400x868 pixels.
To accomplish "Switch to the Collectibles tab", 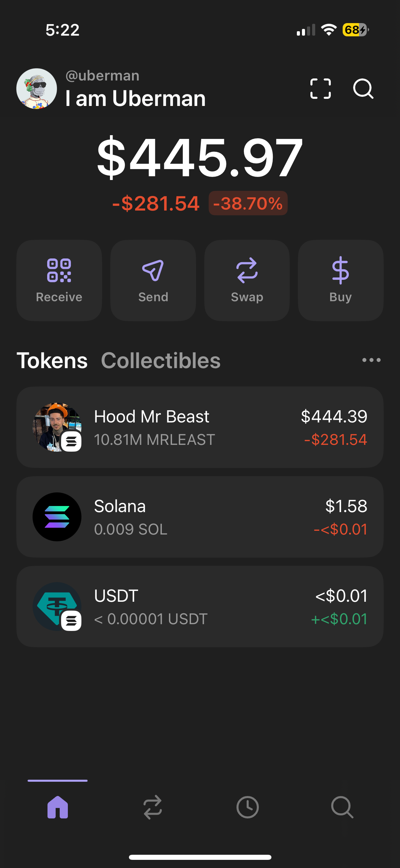I will tap(161, 360).
